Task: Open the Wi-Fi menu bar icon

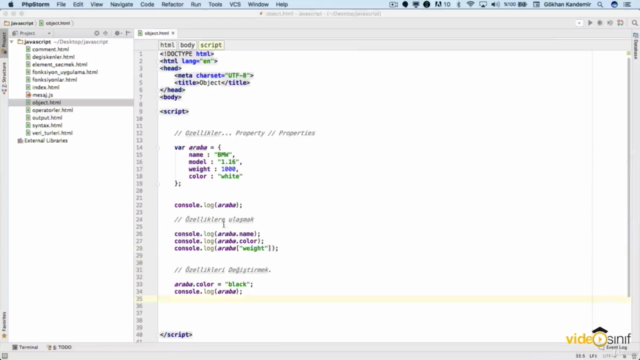Action: click(x=471, y=4)
